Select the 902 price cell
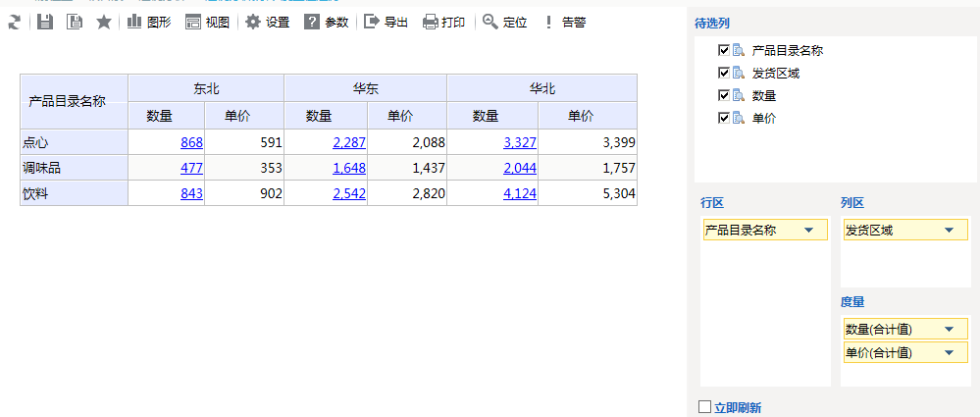This screenshot has height=417, width=980. (244, 194)
